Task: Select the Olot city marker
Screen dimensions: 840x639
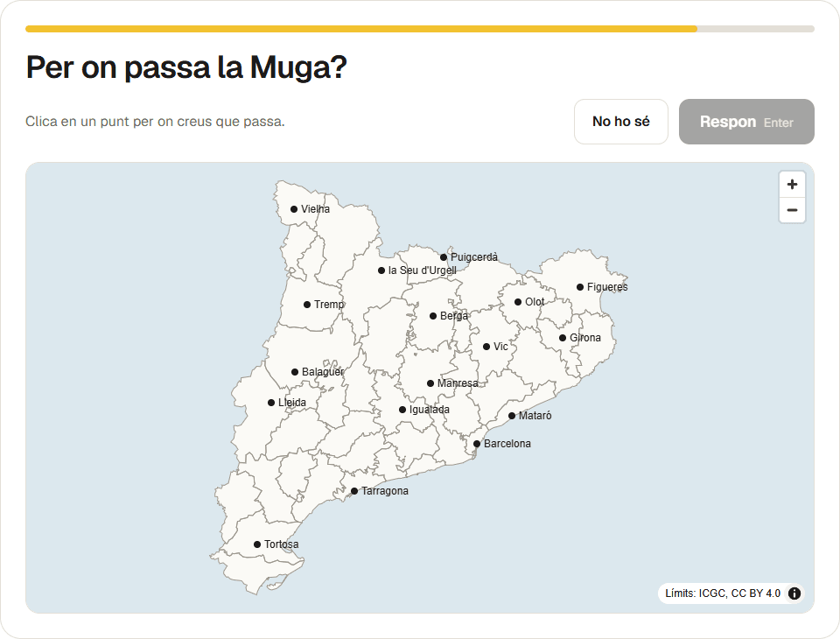Action: point(518,302)
